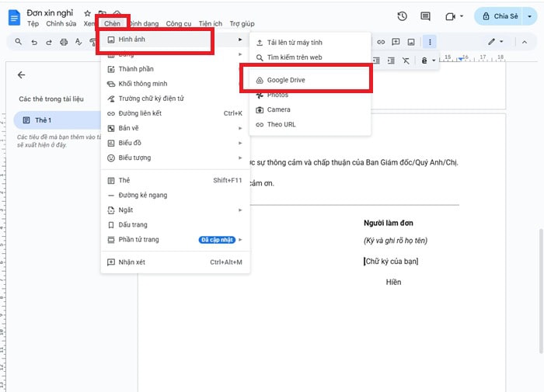Click the Google Docs home icon
544x392 pixels.
pos(12,17)
